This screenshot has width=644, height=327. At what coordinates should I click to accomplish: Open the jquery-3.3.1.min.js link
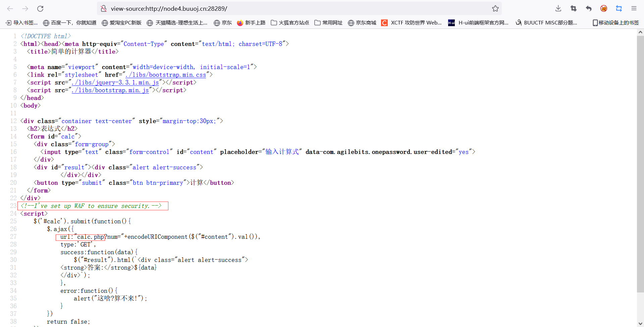115,83
